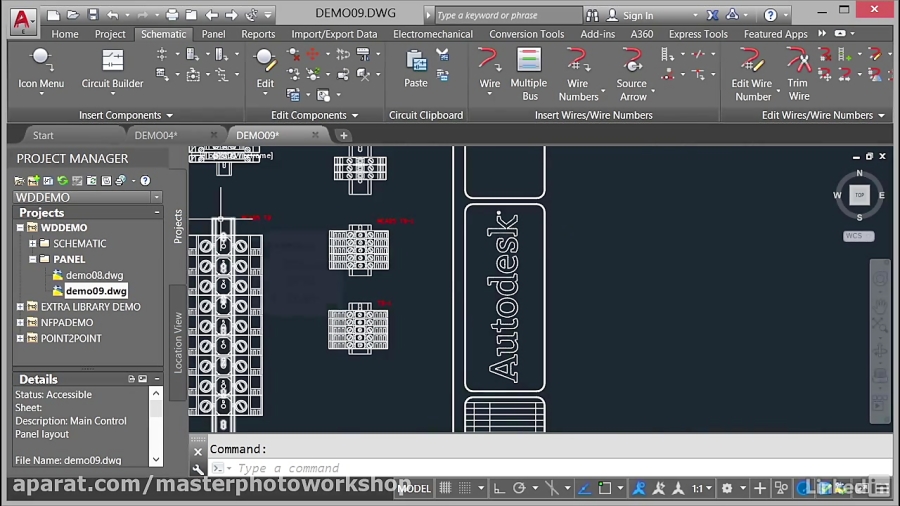The image size is (900, 506).
Task: Click the New drawing icon in quick access
Action: click(x=53, y=15)
